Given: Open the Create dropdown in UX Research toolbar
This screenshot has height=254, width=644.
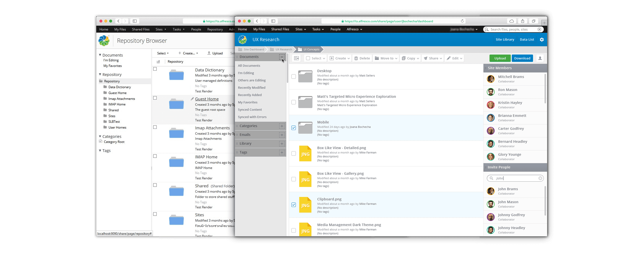Looking at the screenshot, I should tap(339, 58).
